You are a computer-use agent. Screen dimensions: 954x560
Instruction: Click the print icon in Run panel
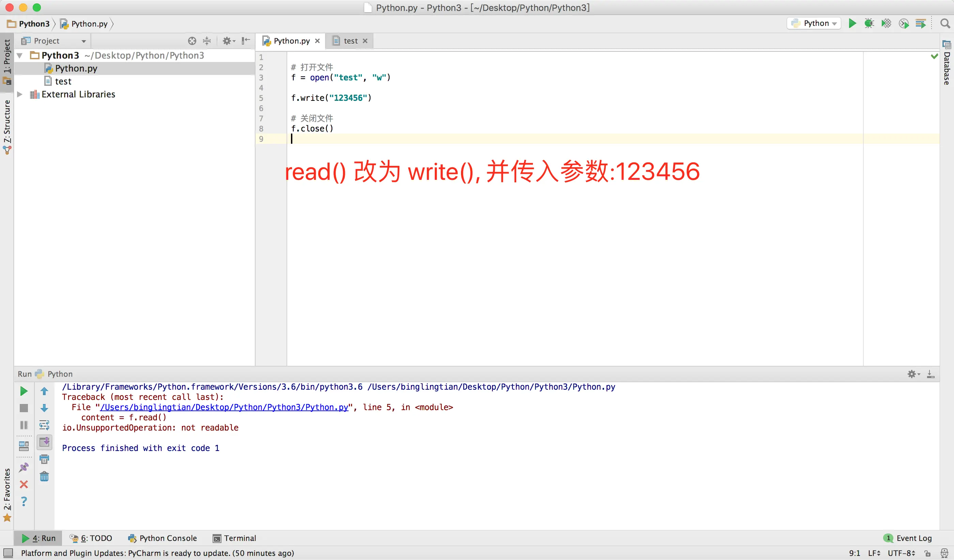tap(44, 460)
